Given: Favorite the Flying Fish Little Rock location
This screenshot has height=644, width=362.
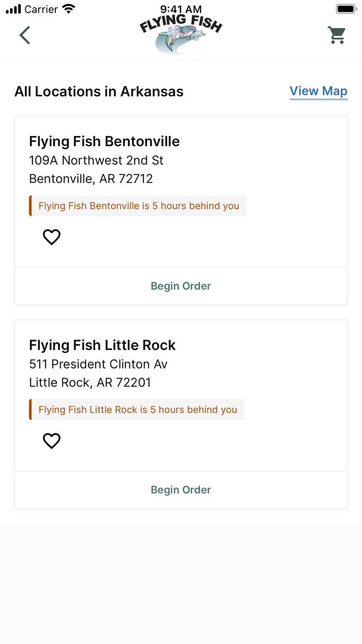Looking at the screenshot, I should tap(51, 441).
